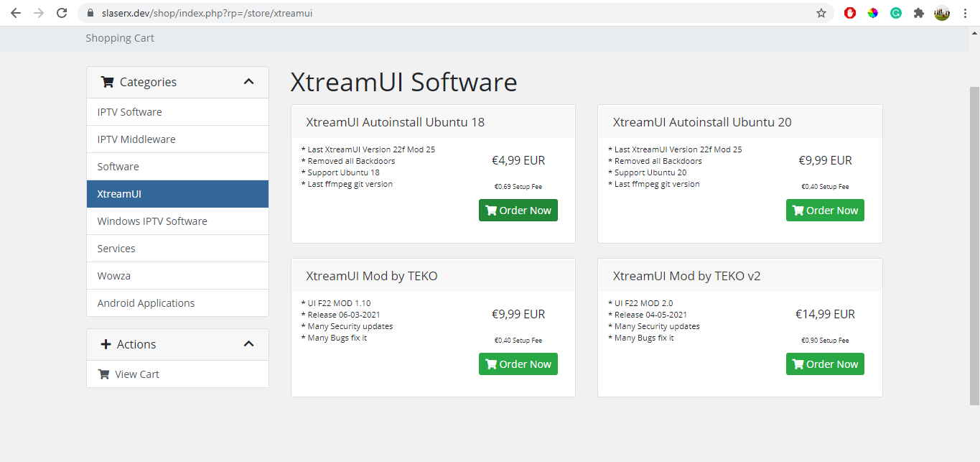The width and height of the screenshot is (980, 462).
Task: Collapse the Categories panel chevron
Action: click(248, 82)
